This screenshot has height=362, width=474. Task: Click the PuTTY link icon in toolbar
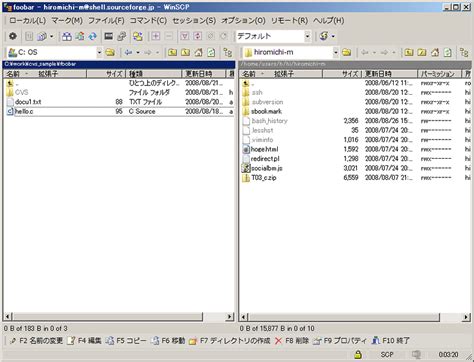pyautogui.click(x=121, y=36)
